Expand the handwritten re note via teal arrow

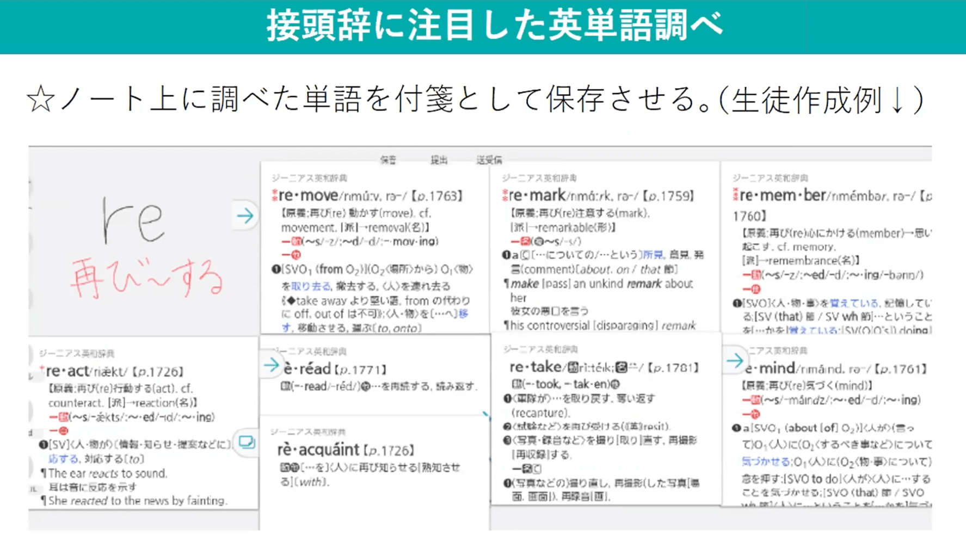coord(245,216)
